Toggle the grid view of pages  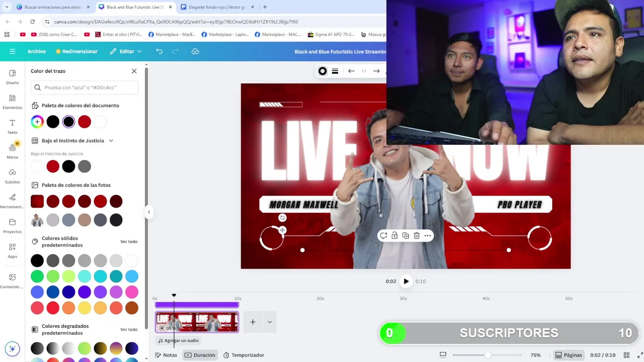pyautogui.click(x=626, y=355)
